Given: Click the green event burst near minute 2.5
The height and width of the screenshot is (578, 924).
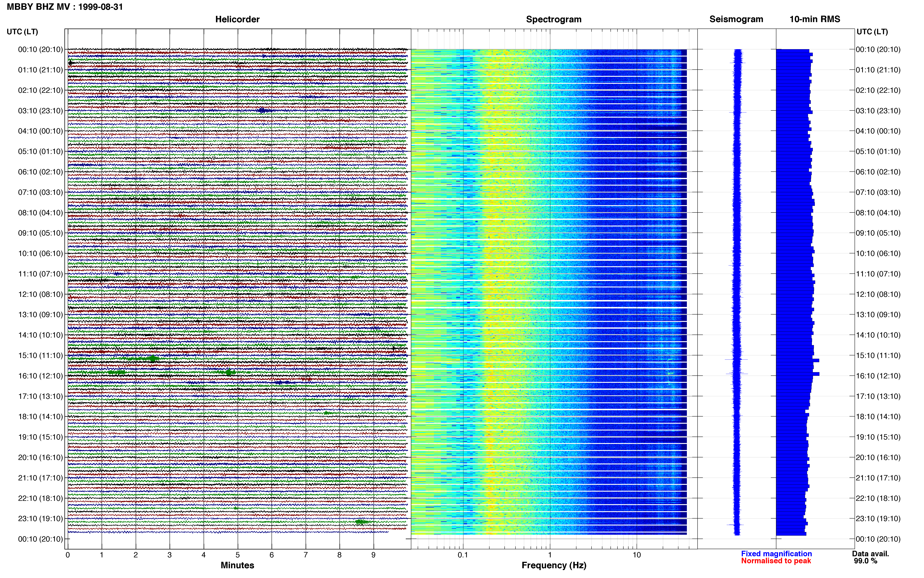Looking at the screenshot, I should tap(153, 359).
